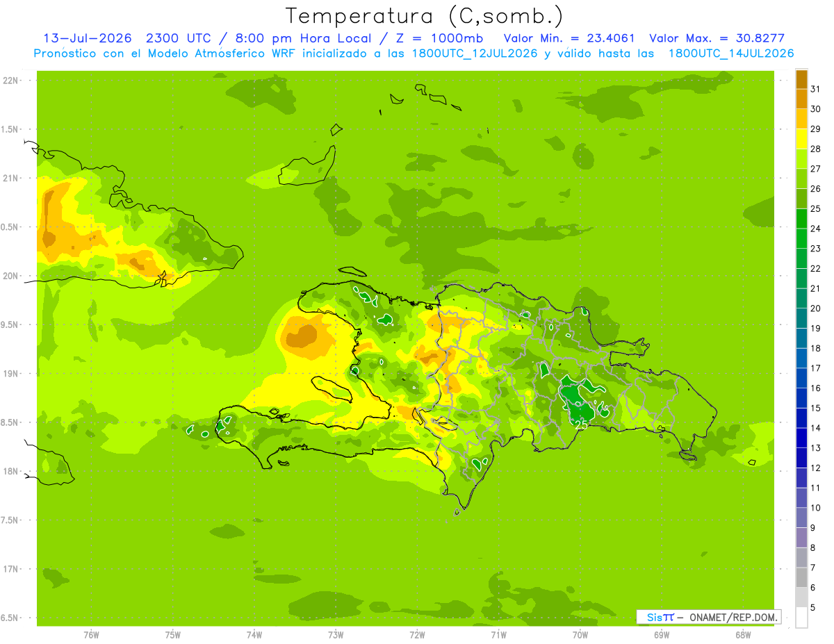Click the "SisTT – ONAMET/REP.DOM." credit label
Screen dimensions: 834x644
click(x=708, y=617)
